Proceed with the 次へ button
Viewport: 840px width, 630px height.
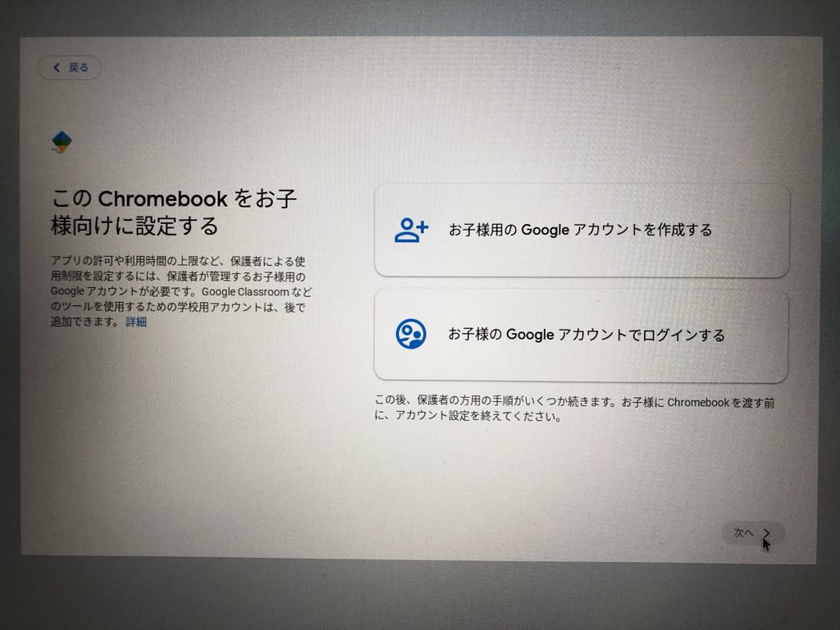pos(753,533)
